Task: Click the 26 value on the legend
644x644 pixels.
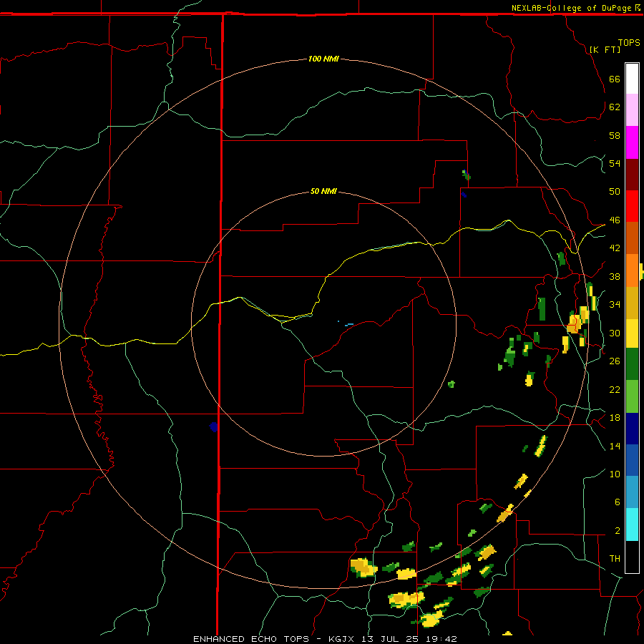Action: (615, 361)
